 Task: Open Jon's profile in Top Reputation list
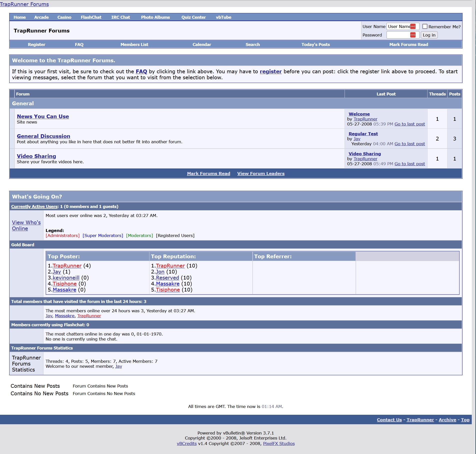[x=160, y=272]
